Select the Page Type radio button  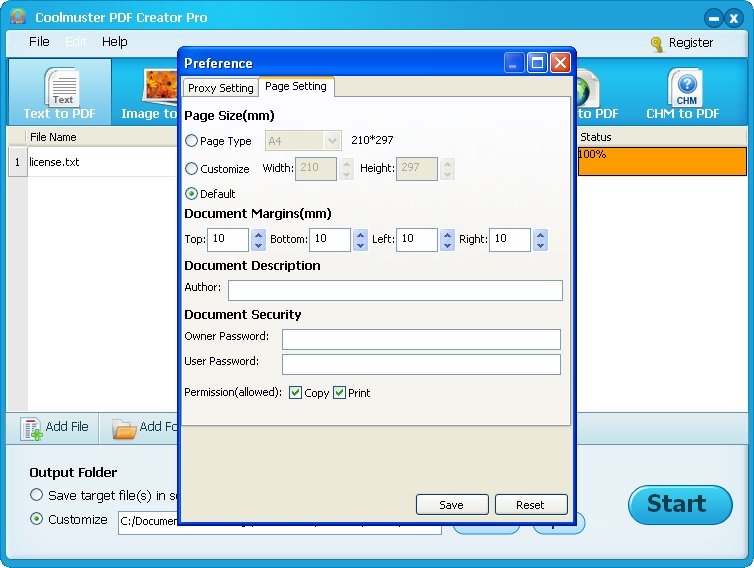point(191,140)
